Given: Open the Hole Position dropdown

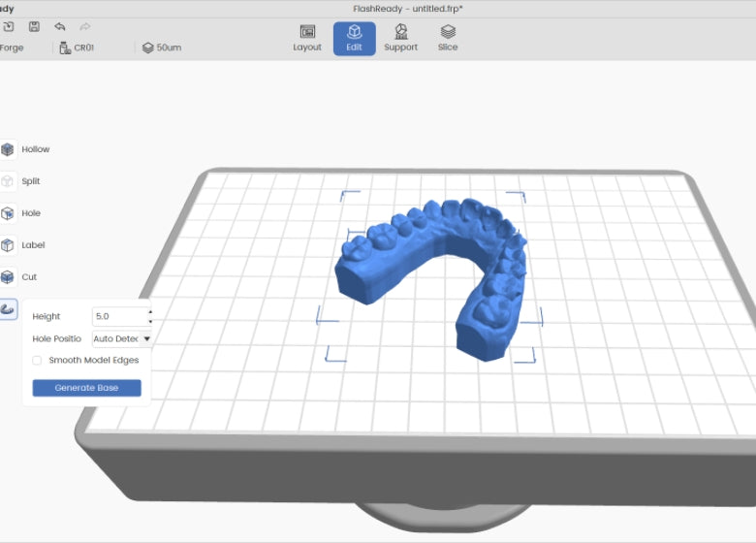Looking at the screenshot, I should tap(122, 339).
